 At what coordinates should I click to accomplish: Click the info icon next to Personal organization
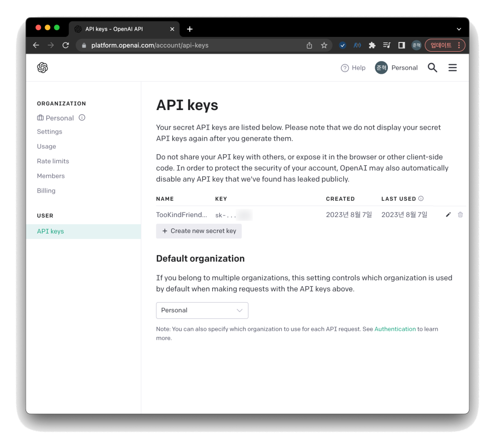82,118
